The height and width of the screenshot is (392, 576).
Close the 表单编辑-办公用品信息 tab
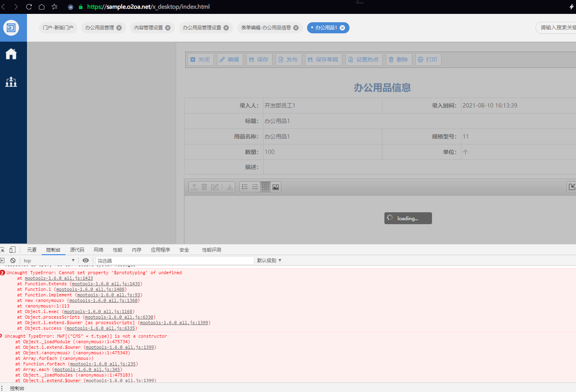tap(296, 28)
